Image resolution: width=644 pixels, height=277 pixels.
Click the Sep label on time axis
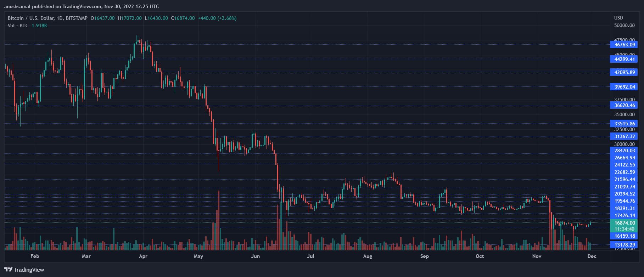[x=424, y=256]
